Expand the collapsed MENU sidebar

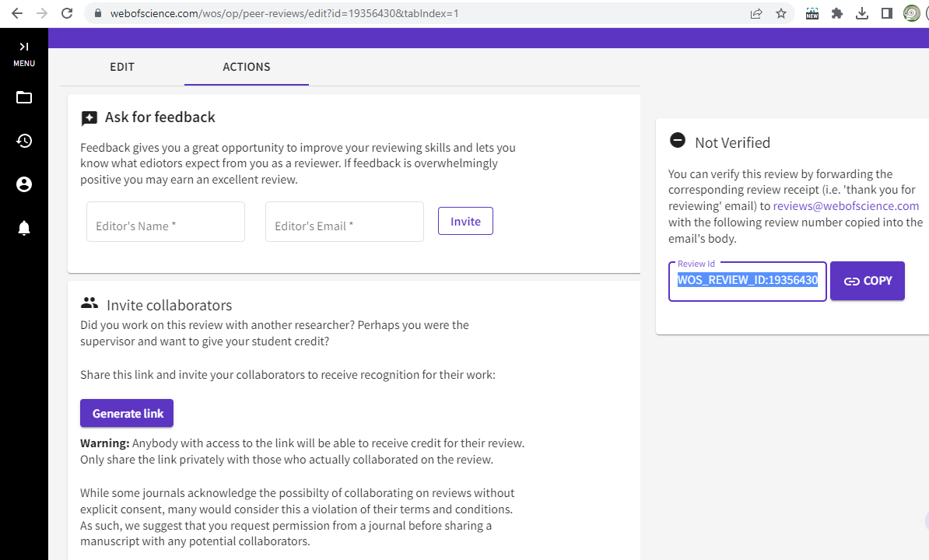tap(23, 51)
